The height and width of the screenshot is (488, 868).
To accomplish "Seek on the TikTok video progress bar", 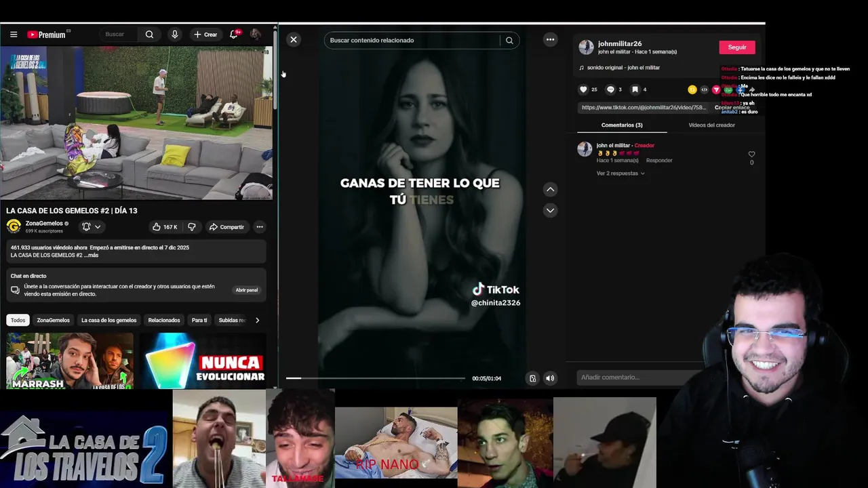I will tap(375, 378).
